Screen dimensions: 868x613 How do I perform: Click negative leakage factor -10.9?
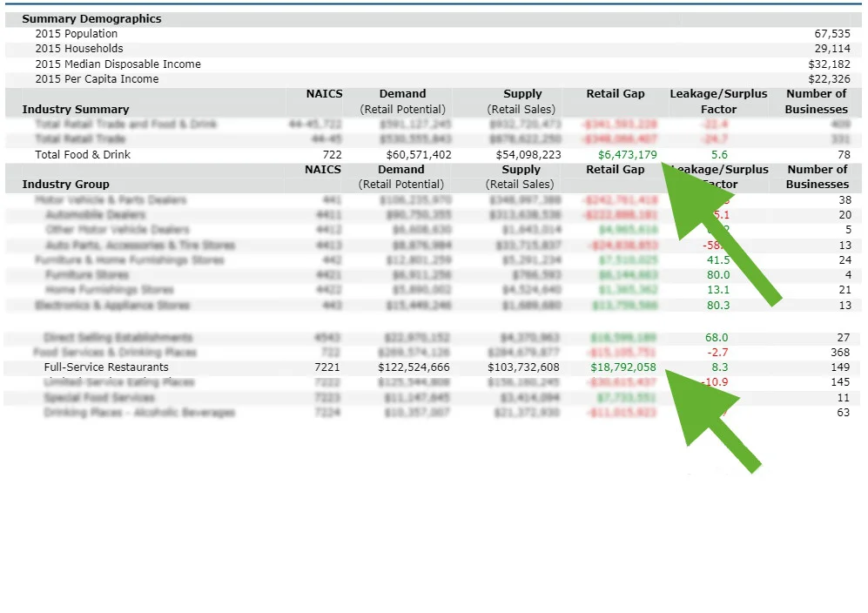[x=717, y=382]
